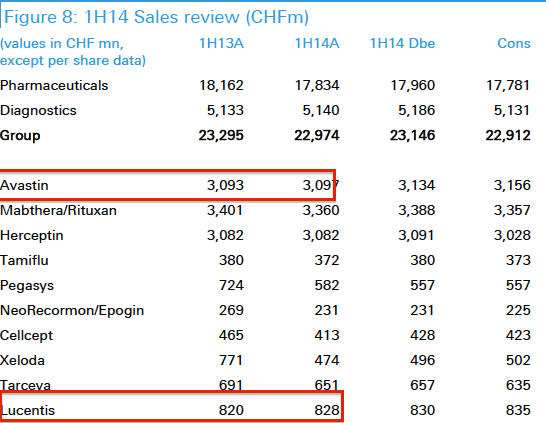Select the 1H13A column header
Image resolution: width=546 pixels, height=423 pixels.
pos(221,44)
